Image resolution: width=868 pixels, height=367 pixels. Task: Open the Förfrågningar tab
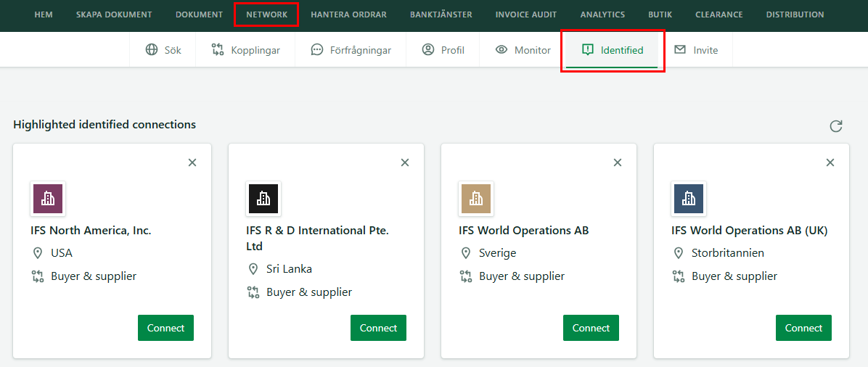pyautogui.click(x=351, y=50)
